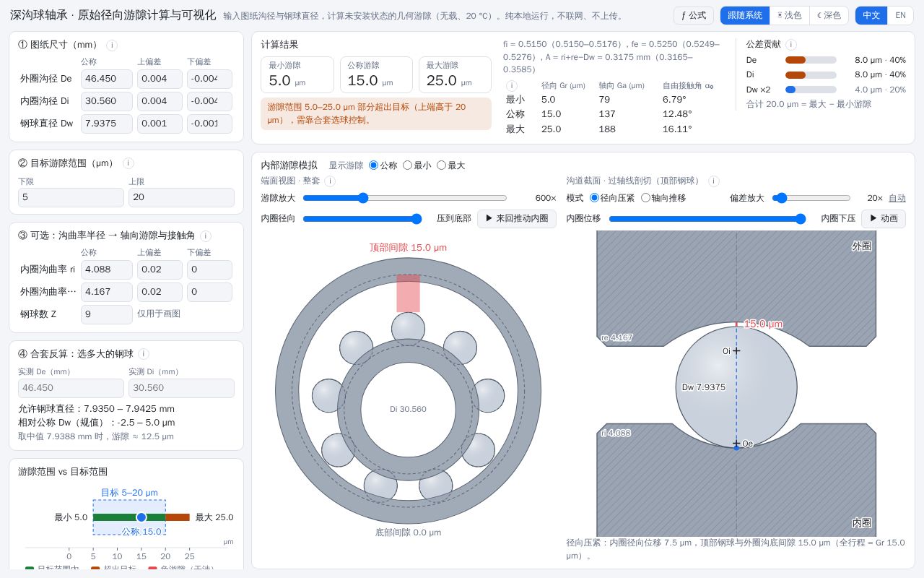Click the 顶部间隙 15.0 µm label
Screen dimensions: 924x578
tap(408, 247)
